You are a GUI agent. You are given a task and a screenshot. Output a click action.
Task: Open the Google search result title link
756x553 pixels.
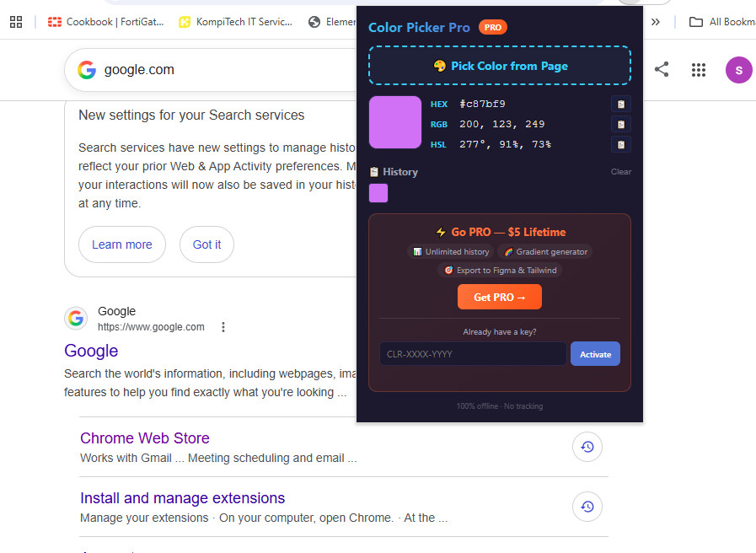(x=91, y=351)
